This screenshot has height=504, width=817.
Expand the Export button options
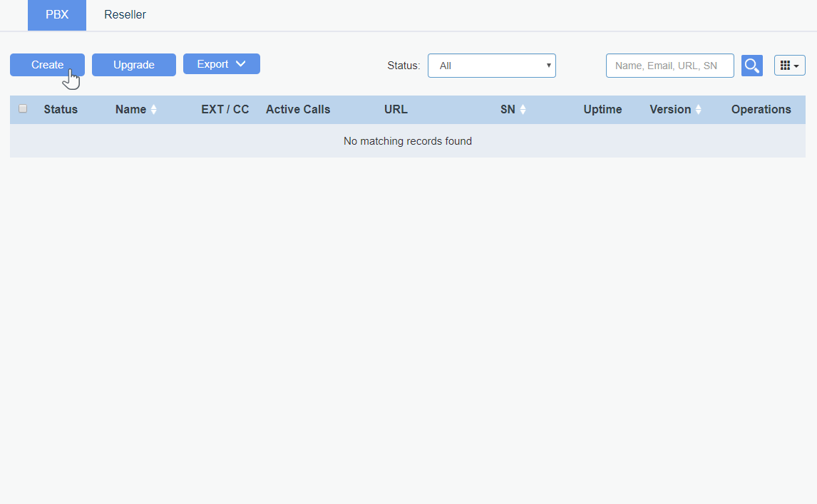[222, 63]
